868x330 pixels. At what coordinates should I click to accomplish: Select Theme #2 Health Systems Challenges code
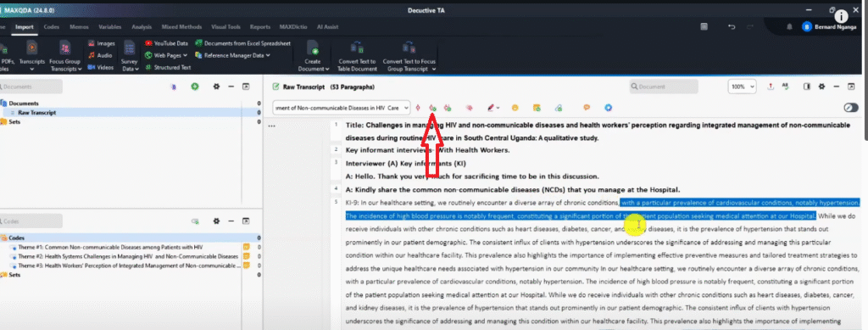[128, 256]
